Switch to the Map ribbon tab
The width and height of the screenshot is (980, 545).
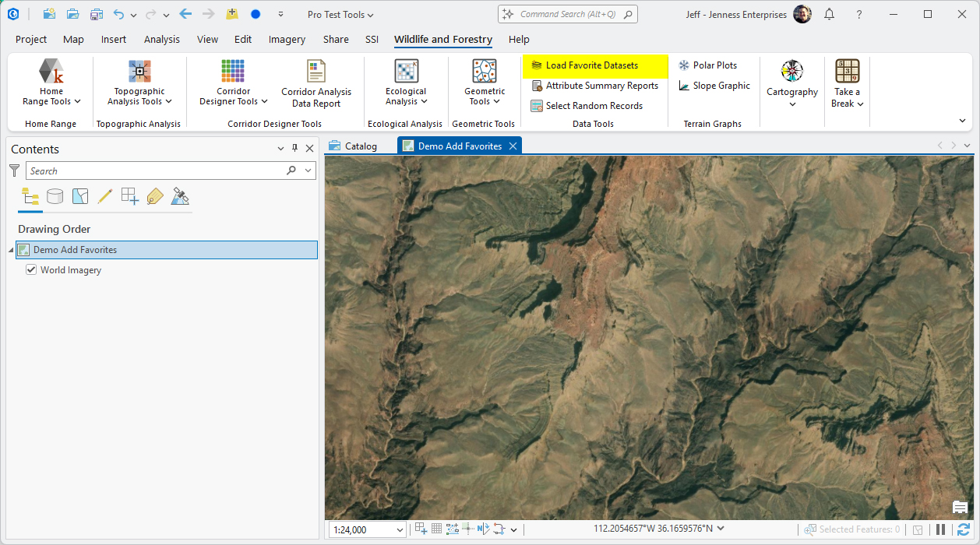point(73,39)
